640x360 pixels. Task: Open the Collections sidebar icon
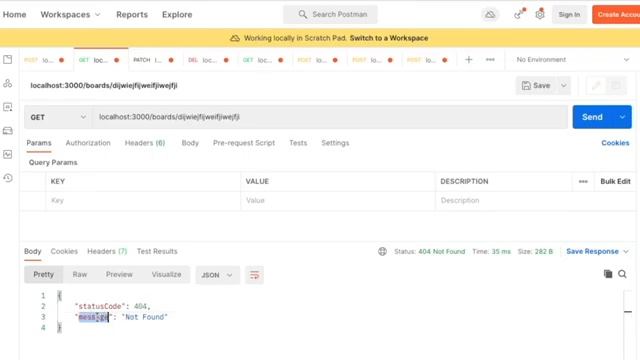[x=8, y=60]
